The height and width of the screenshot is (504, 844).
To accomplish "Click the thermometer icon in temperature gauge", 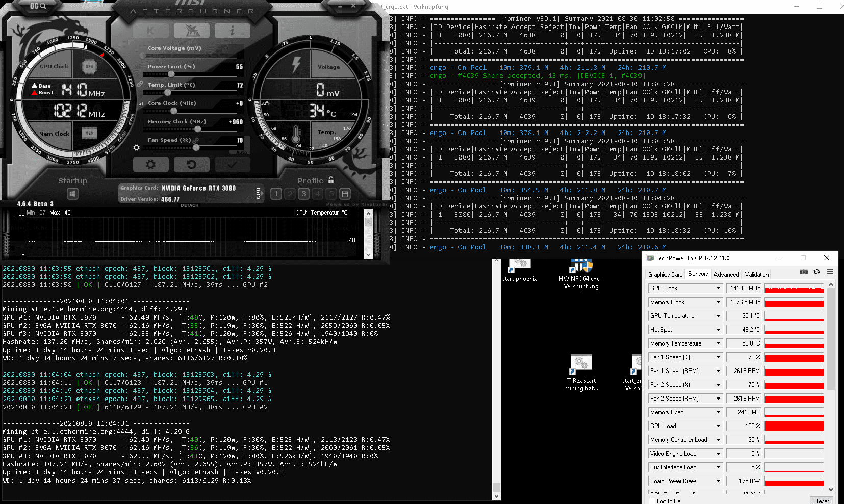I will 296,134.
